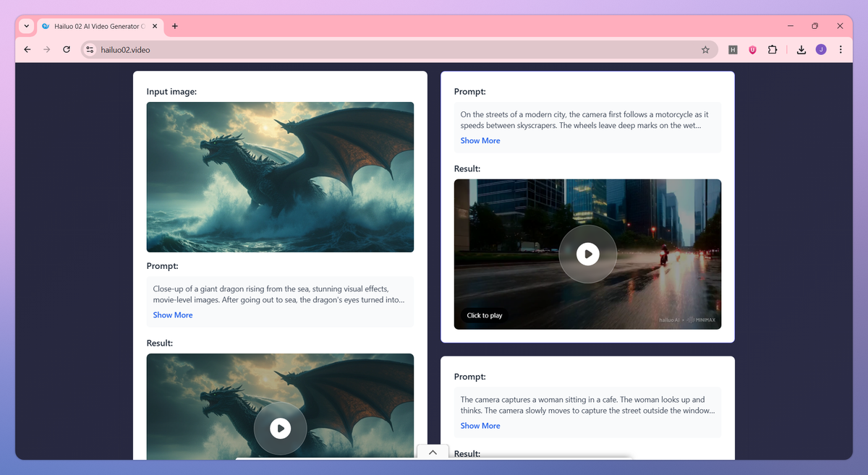This screenshot has height=475, width=868.
Task: Bookmark this page with the star icon
Action: [x=705, y=50]
